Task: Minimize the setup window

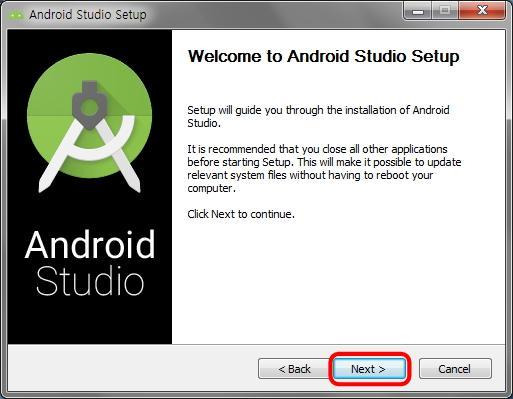Action: coord(418,10)
